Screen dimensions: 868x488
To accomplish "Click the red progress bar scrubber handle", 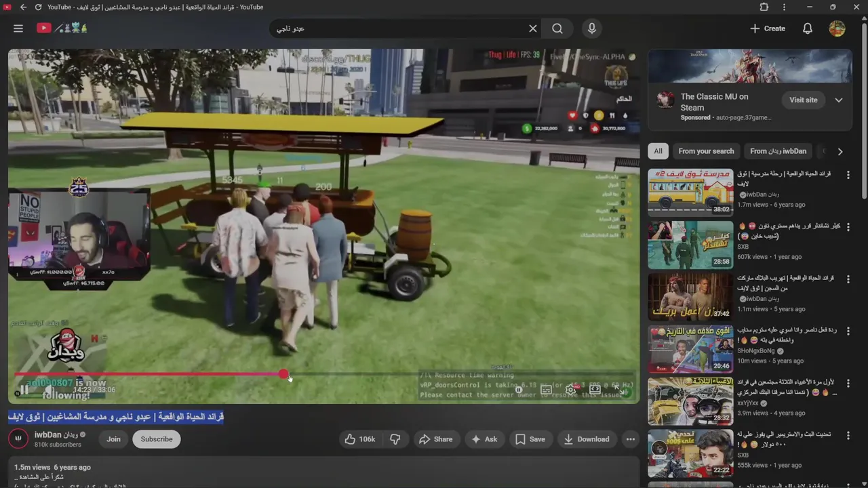I will pos(283,374).
